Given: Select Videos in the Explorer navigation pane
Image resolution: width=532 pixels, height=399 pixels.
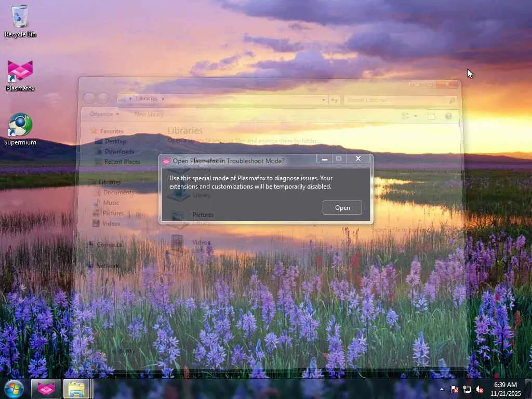Looking at the screenshot, I should 107,223.
